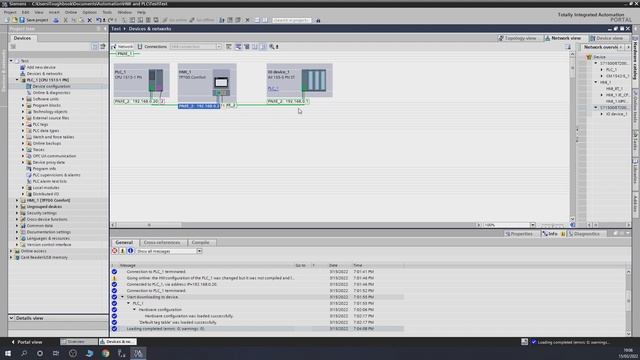Open the Diagnostics tab in the inspector
This screenshot has width=640, height=360.
coord(584,234)
